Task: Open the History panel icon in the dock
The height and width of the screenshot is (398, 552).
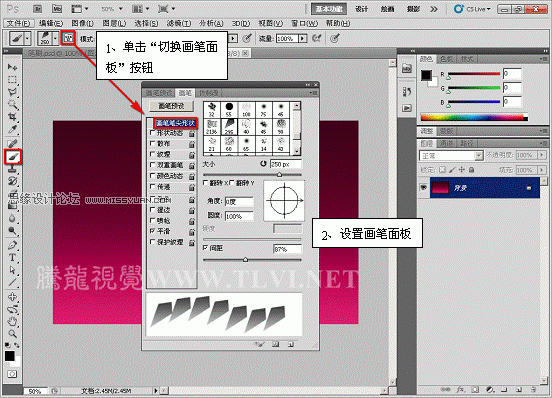Action: 407,92
